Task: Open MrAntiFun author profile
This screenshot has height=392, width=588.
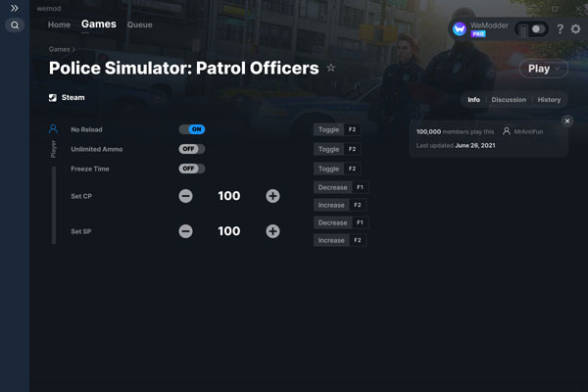Action: pos(523,131)
